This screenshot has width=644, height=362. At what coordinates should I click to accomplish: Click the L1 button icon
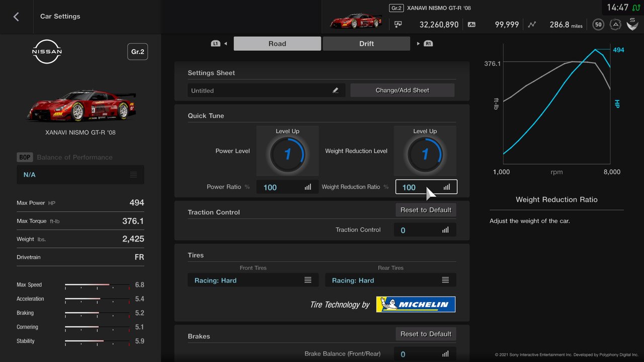215,44
